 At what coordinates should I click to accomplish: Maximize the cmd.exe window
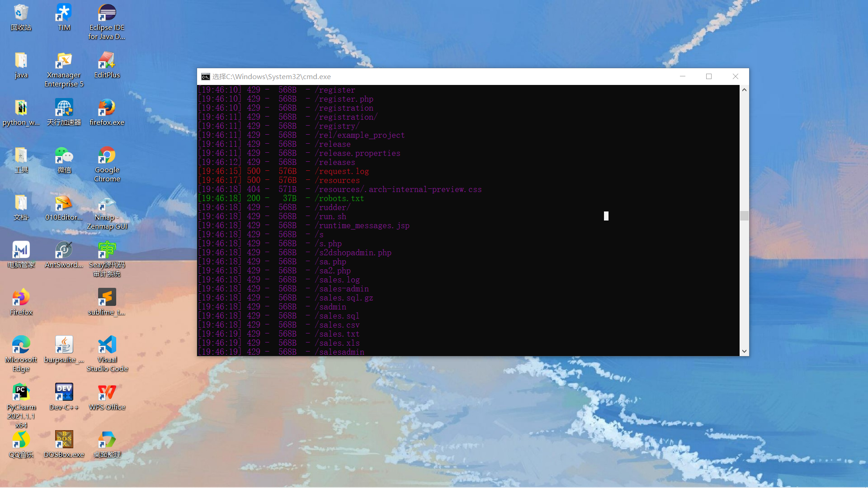click(709, 76)
